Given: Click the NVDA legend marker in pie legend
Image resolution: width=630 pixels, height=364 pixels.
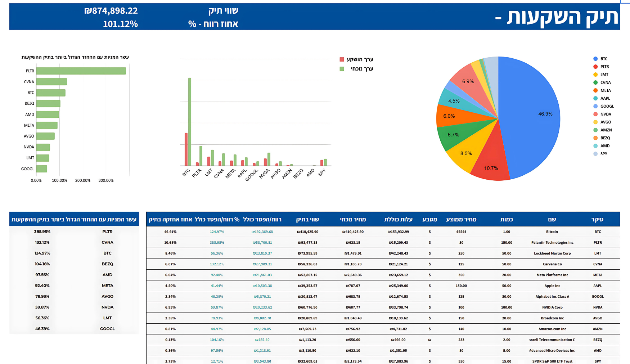Looking at the screenshot, I should click(595, 114).
